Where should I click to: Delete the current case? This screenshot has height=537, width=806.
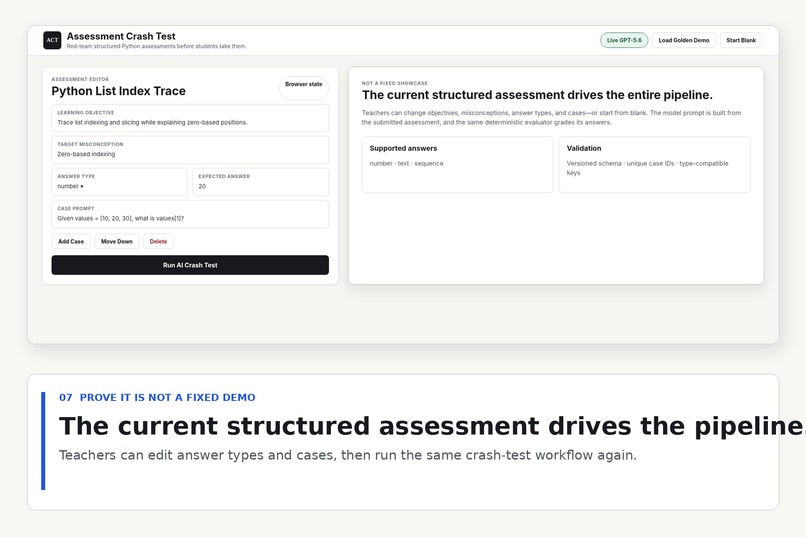(x=158, y=242)
